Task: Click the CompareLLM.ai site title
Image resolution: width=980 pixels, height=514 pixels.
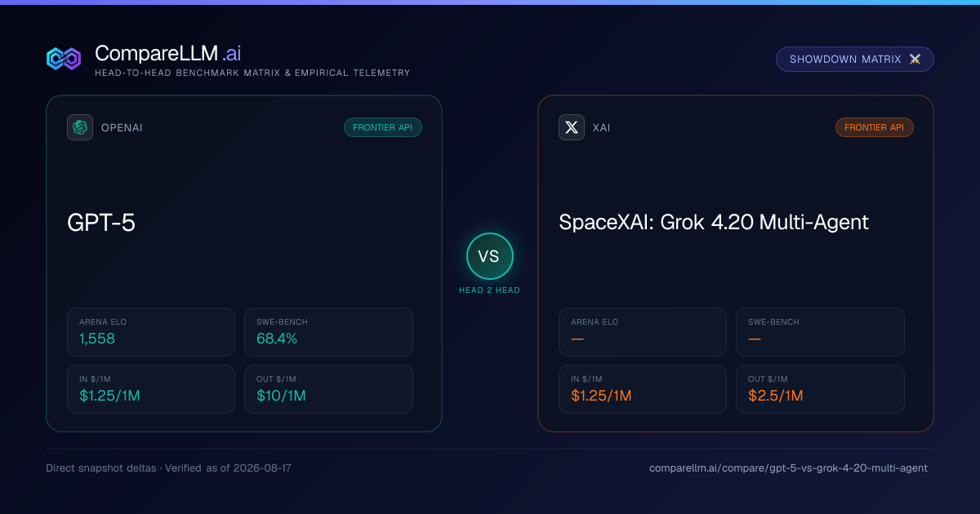Action: [x=167, y=54]
